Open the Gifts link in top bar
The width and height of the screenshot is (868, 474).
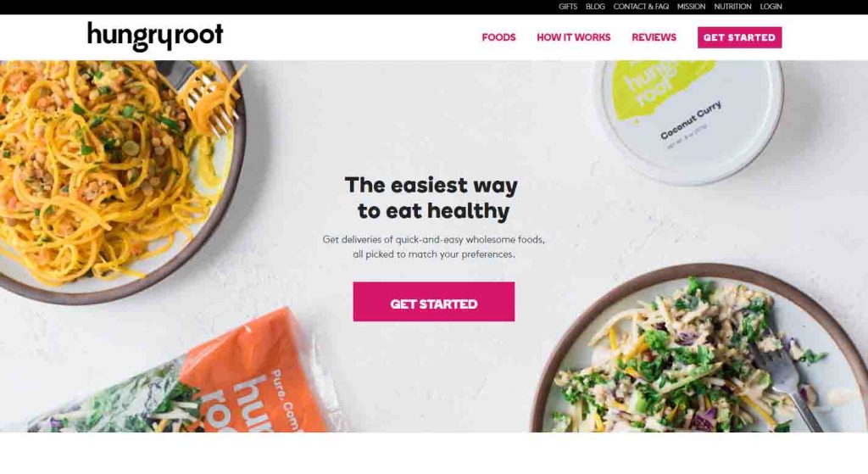[567, 7]
